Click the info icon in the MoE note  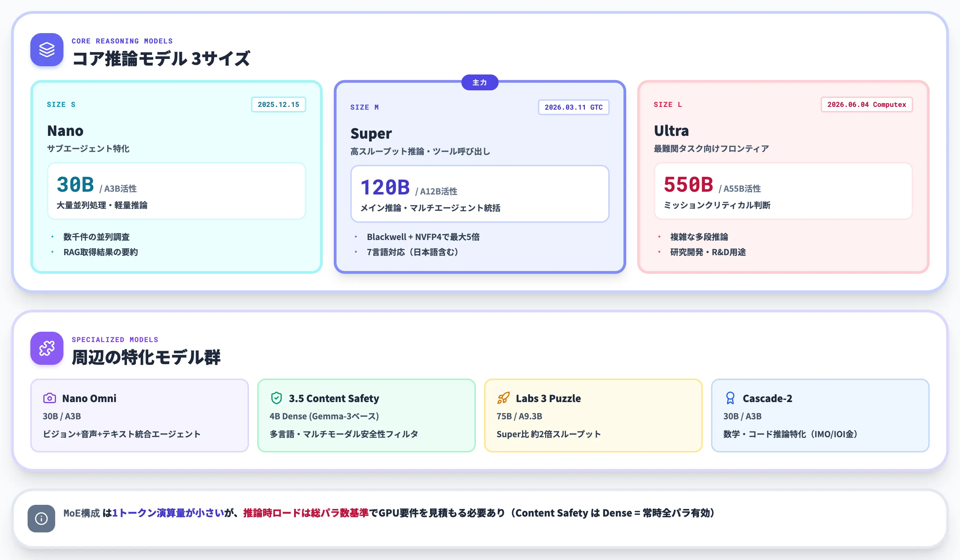[x=41, y=519]
